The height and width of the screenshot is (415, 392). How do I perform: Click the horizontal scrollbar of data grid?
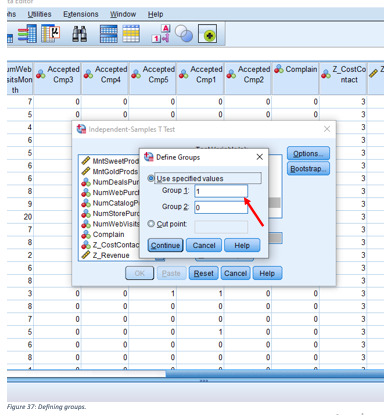(x=195, y=374)
